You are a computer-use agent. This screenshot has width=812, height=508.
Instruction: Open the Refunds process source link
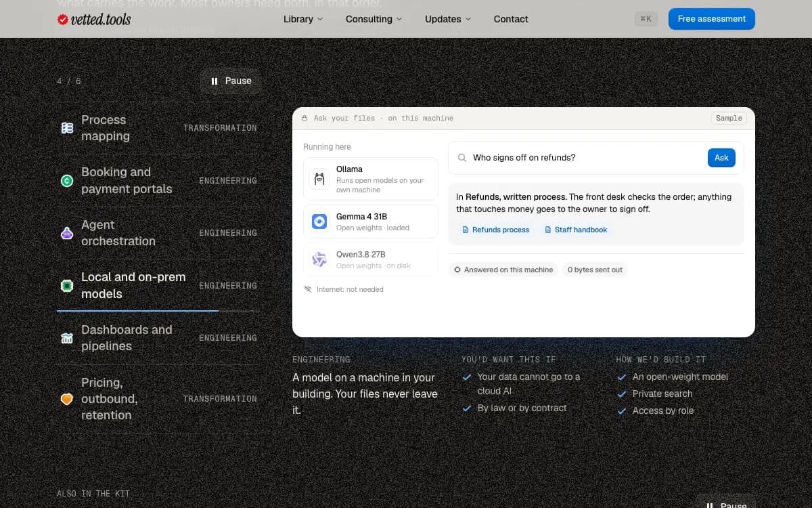pos(495,230)
